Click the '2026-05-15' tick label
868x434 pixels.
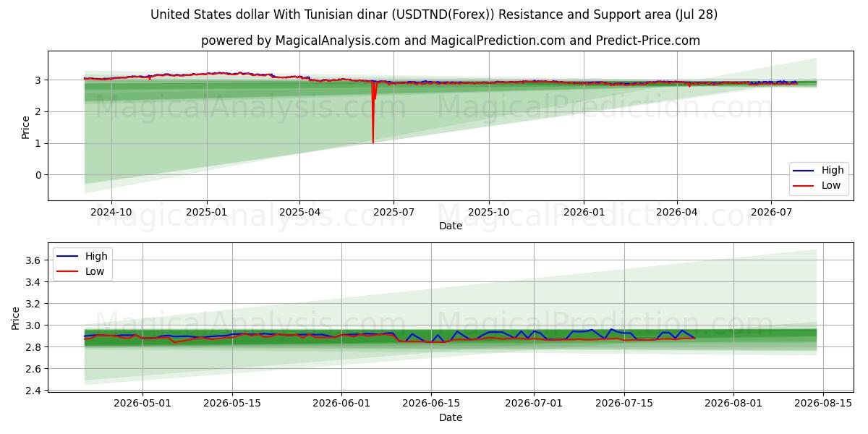click(232, 403)
